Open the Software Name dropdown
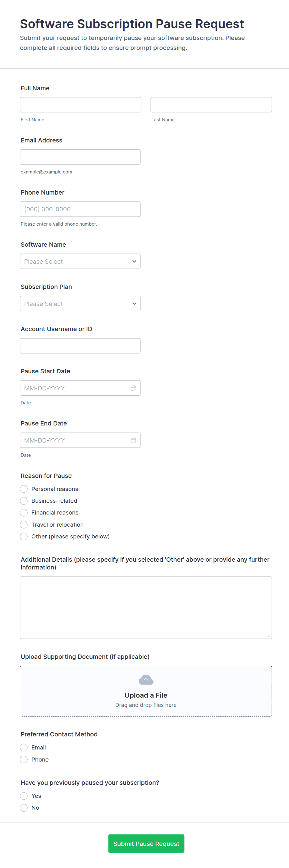The width and height of the screenshot is (289, 868). point(80,262)
